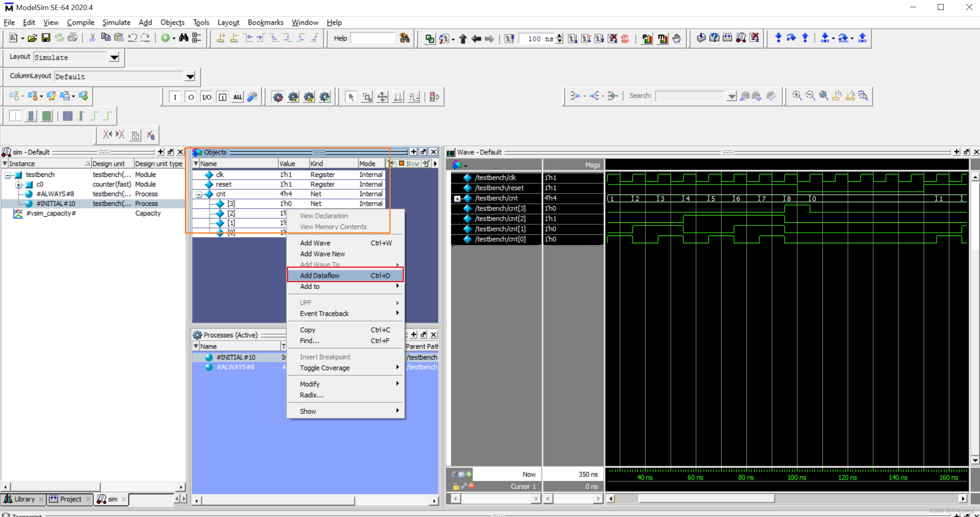Toggle the boxed 'i' internal signals filter
Image resolution: width=980 pixels, height=517 pixels.
pos(222,97)
